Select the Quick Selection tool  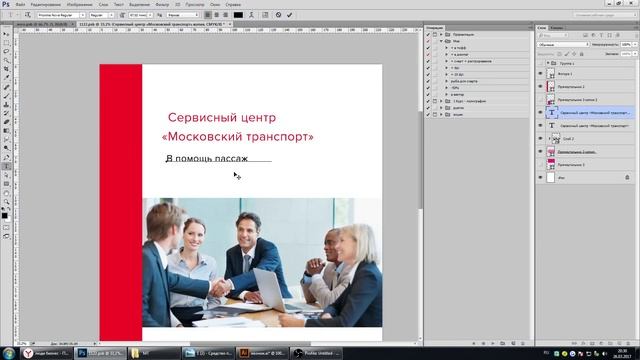(6, 60)
